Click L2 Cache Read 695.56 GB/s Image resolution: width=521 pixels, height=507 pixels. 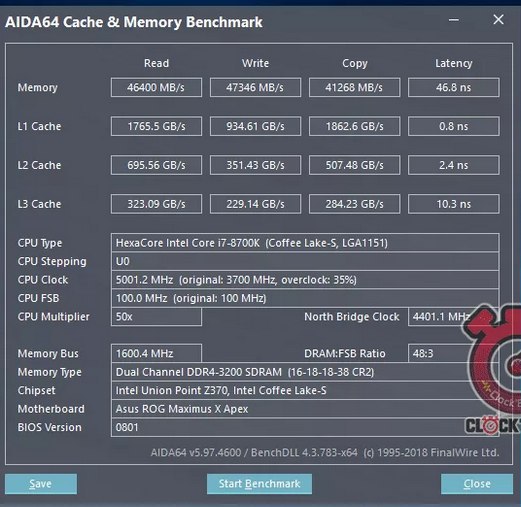coord(156,165)
